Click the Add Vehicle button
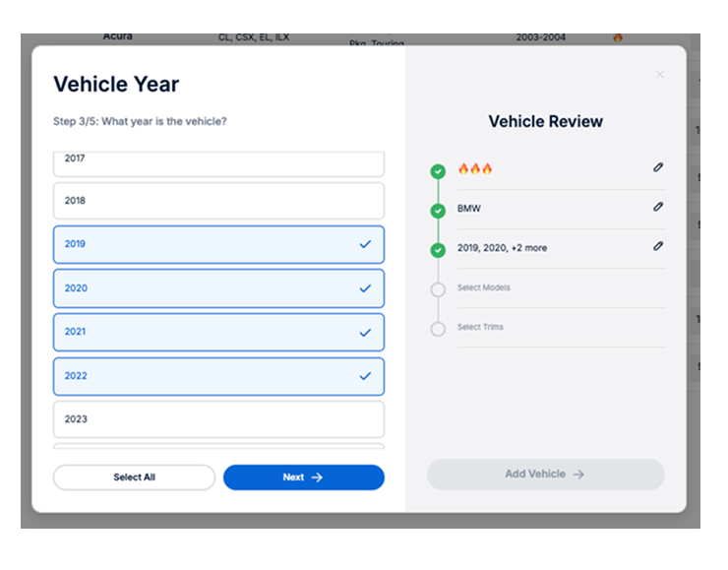 click(545, 475)
